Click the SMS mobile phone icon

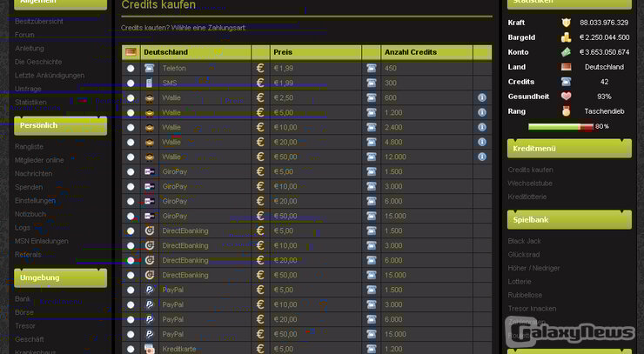point(150,83)
